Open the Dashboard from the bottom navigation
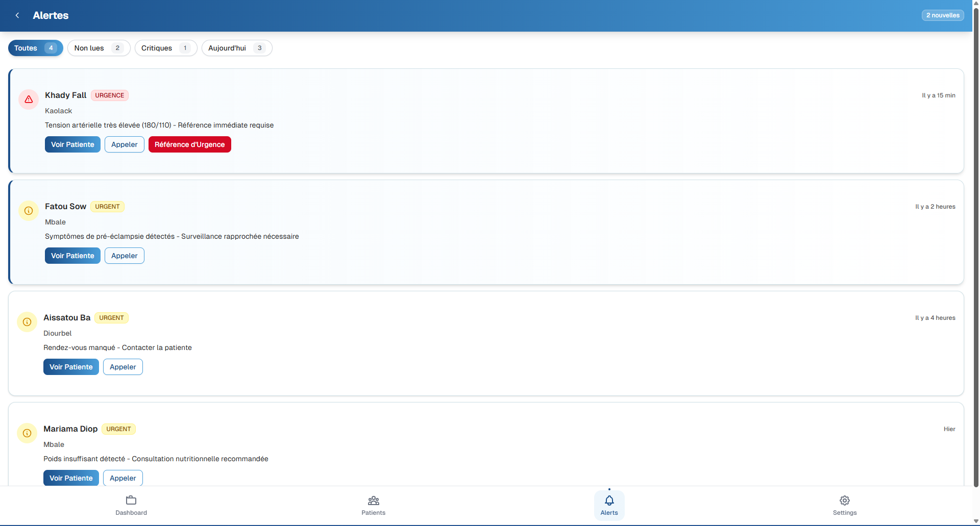This screenshot has width=980, height=526. point(131,505)
